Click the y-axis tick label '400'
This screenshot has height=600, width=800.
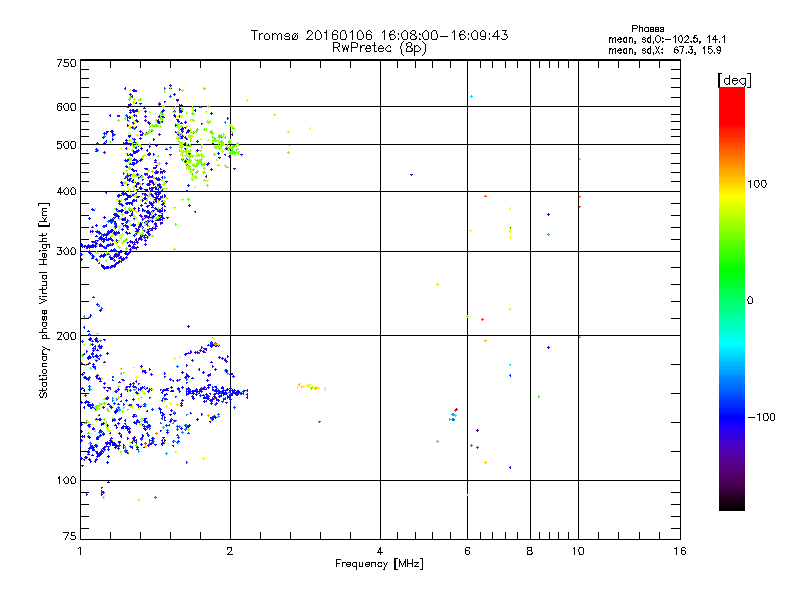pos(66,191)
